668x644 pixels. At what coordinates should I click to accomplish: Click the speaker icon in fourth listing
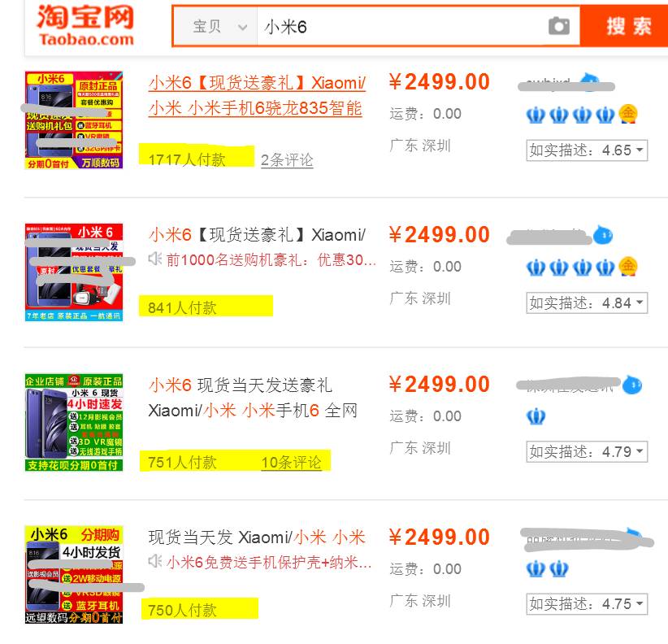pos(155,561)
